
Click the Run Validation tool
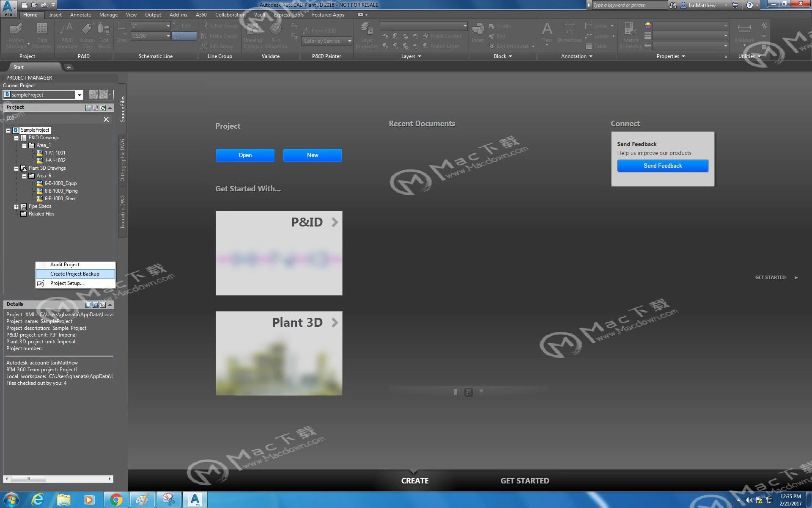coord(276,36)
